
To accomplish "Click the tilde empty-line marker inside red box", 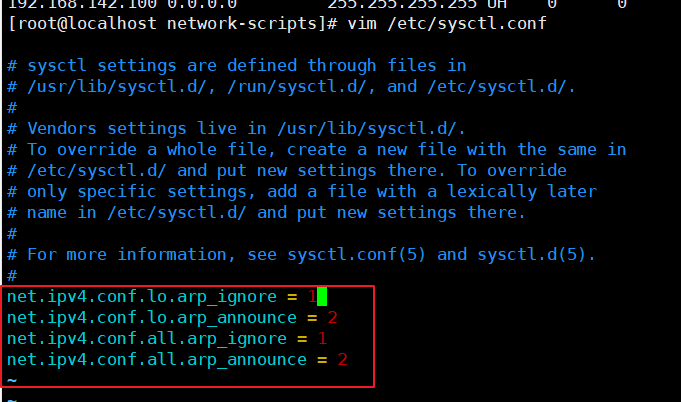I will 12,381.
